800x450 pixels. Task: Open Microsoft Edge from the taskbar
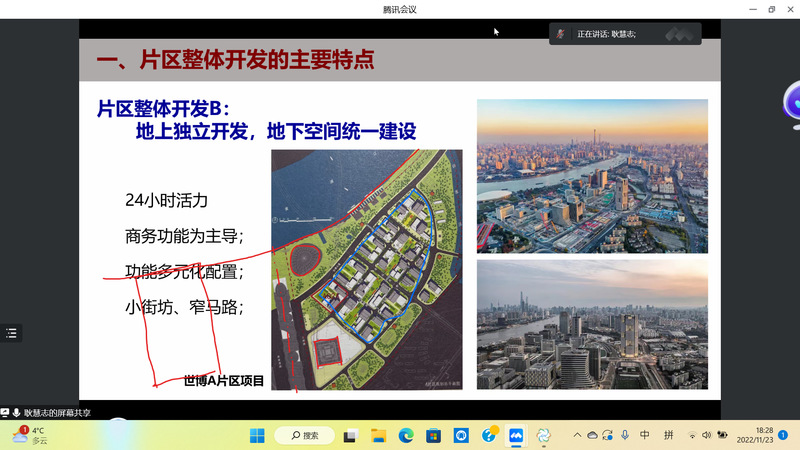click(406, 436)
